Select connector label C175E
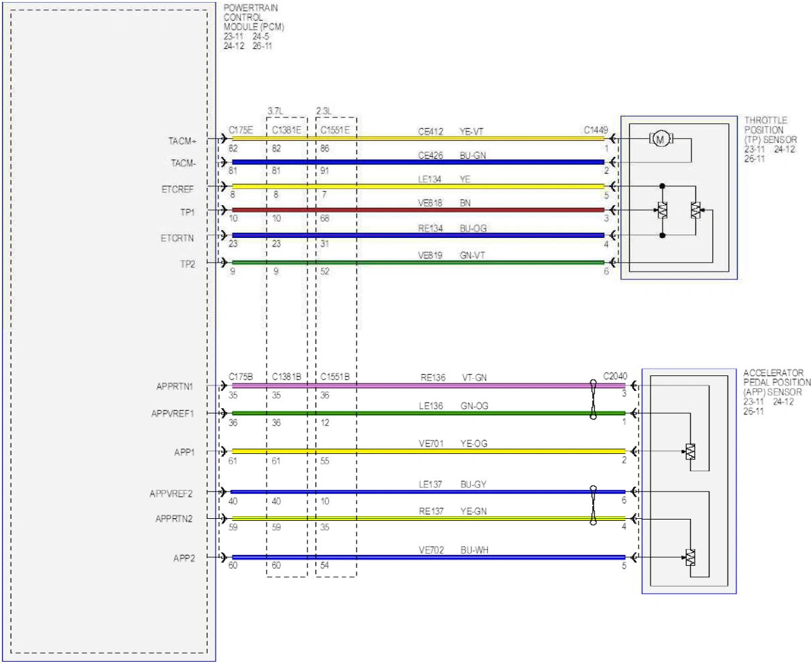Viewport: 812px width, 663px height. pyautogui.click(x=241, y=130)
